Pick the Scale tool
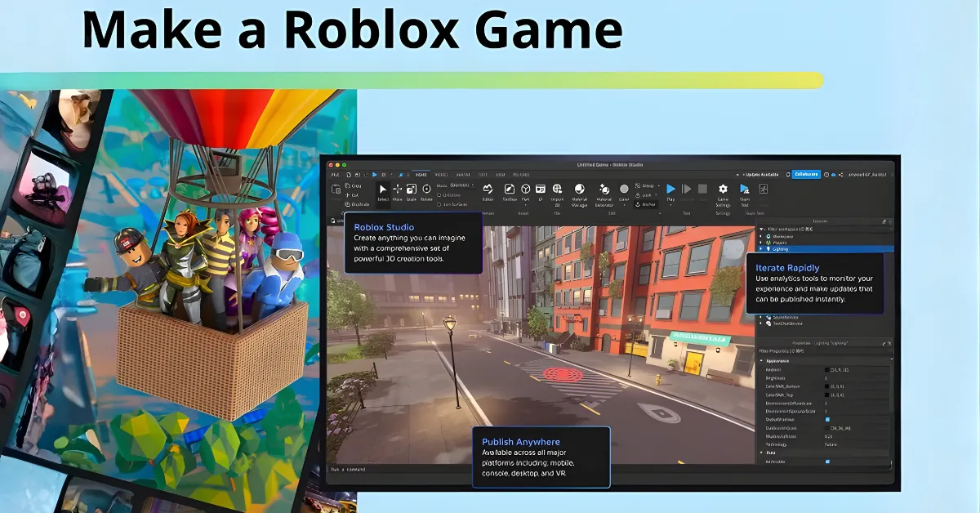Screen dimensions: 980x513 click(x=411, y=191)
